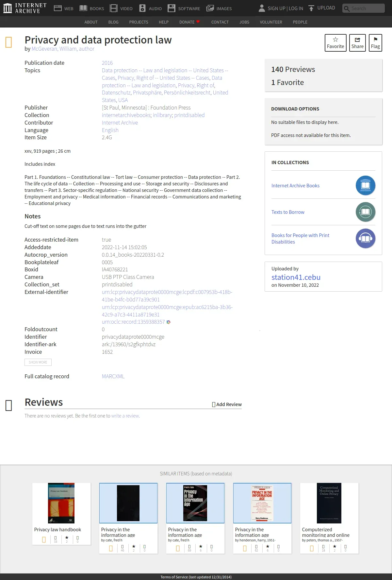Image resolution: width=392 pixels, height=580 pixels.
Task: Open the Audio section speaker icon
Action: [142, 8]
